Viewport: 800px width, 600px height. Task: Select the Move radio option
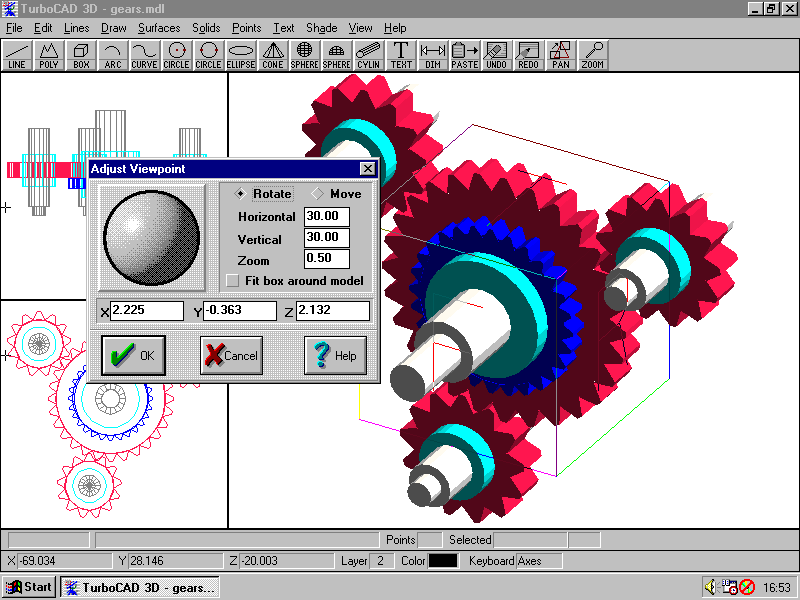tap(337, 194)
